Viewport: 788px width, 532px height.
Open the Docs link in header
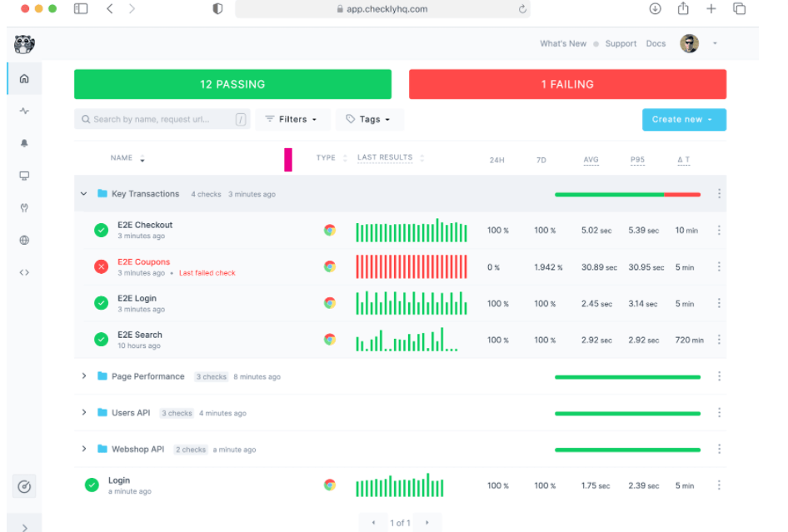coord(656,43)
